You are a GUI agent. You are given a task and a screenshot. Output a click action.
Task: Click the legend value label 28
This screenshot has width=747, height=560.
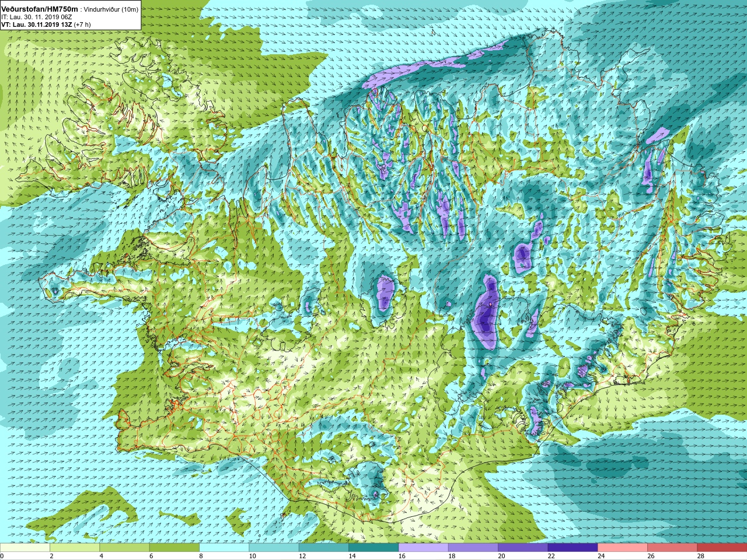point(700,556)
